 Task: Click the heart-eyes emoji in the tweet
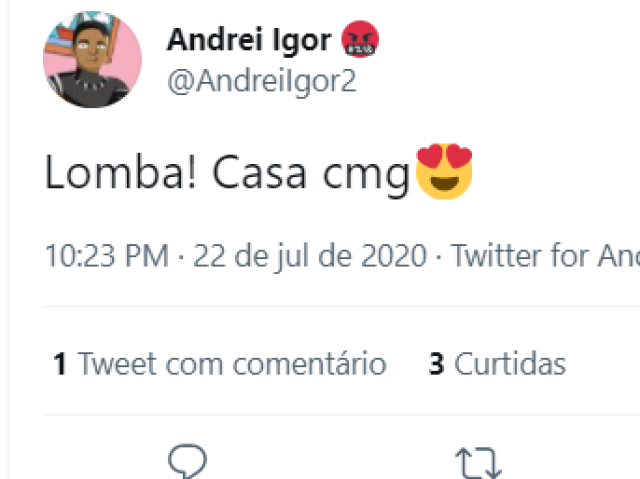[x=444, y=171]
